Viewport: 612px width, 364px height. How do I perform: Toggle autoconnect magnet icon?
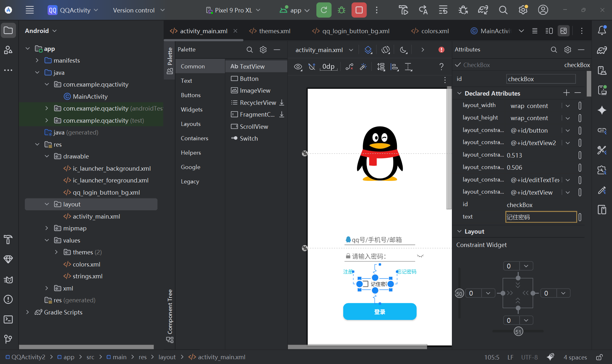tap(312, 66)
